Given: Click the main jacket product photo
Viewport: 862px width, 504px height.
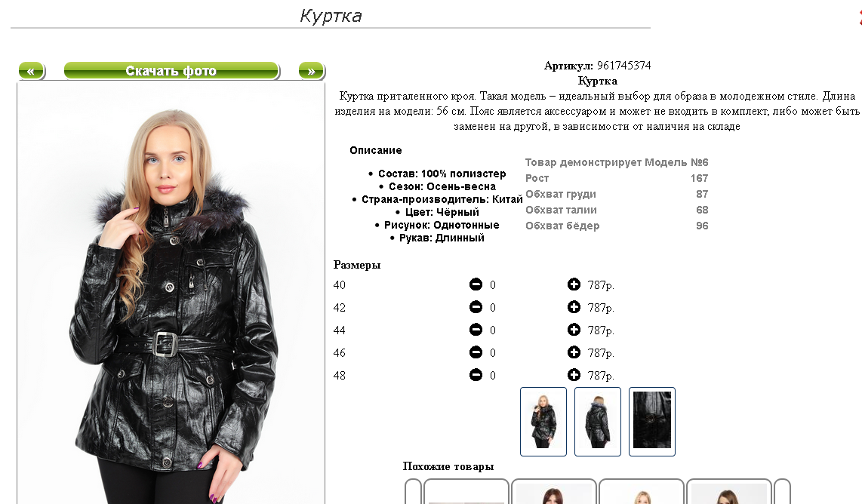Looking at the screenshot, I should coord(171,293).
